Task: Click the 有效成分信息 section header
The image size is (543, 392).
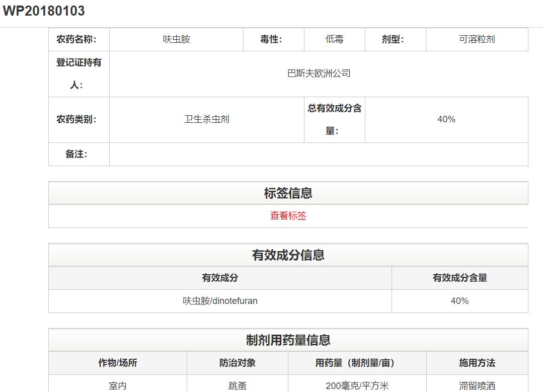Action: 288,255
